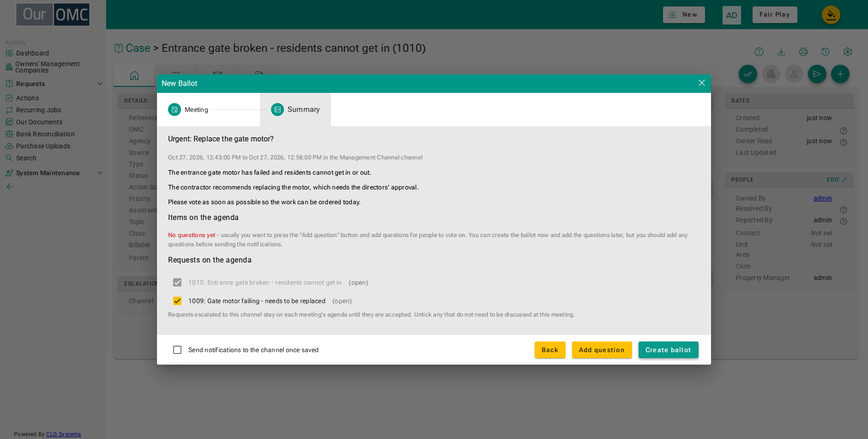Close the New Ballot dialog
Image resolution: width=868 pixels, height=439 pixels.
click(702, 83)
